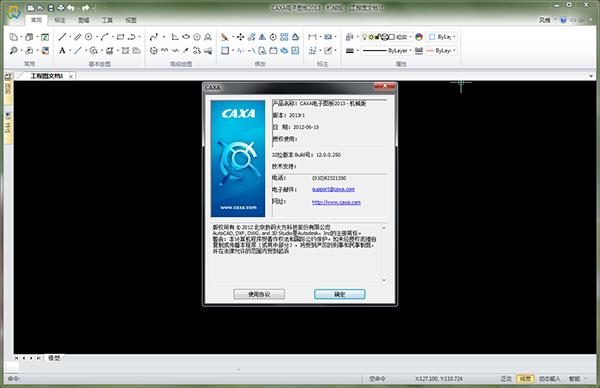The width and height of the screenshot is (600, 388).
Task: Click the Move tool with four arrows
Action: point(240,37)
